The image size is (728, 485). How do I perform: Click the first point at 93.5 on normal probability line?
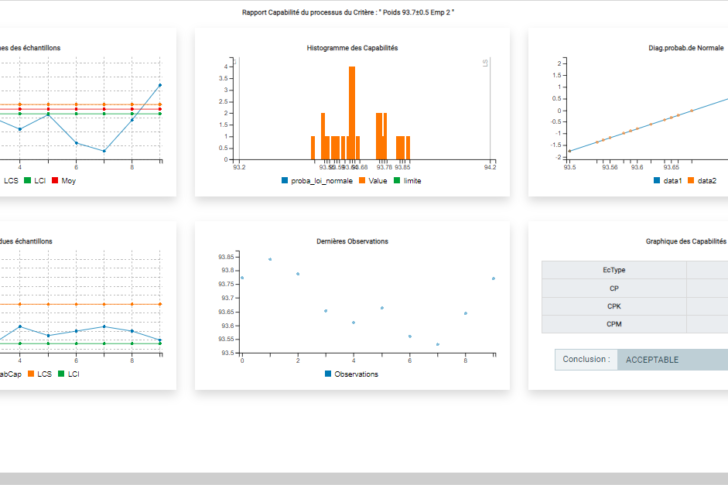[570, 151]
